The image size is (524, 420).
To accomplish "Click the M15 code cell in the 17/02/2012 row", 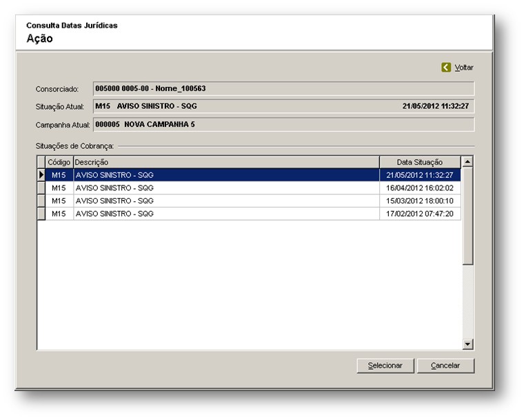I will pyautogui.click(x=59, y=214).
